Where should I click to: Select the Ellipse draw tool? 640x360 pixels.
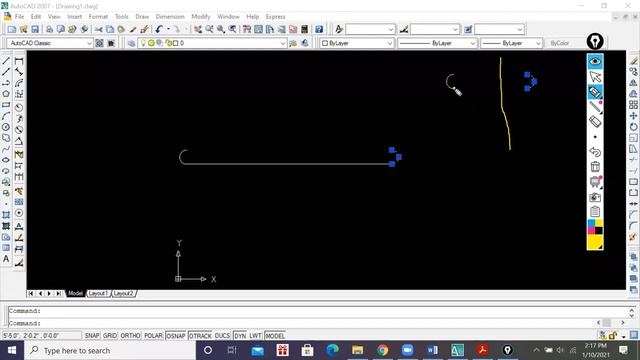point(6,160)
